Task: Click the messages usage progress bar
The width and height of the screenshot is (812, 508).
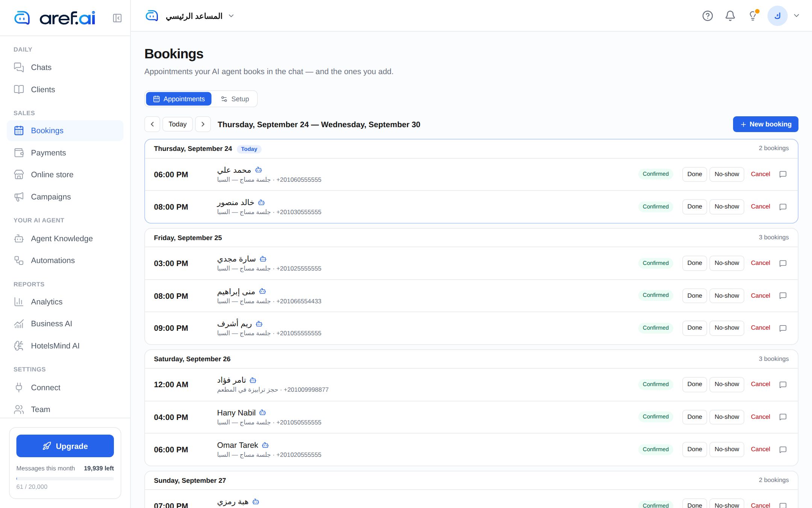Action: [65, 479]
